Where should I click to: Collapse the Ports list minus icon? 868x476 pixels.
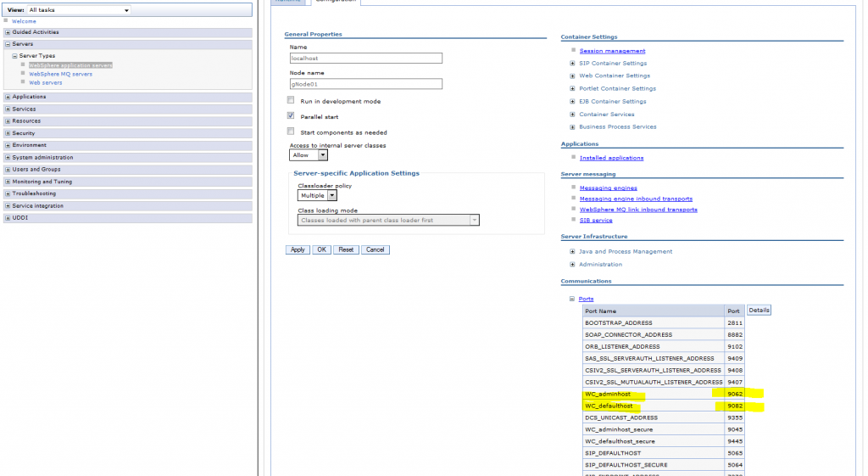tap(572, 300)
